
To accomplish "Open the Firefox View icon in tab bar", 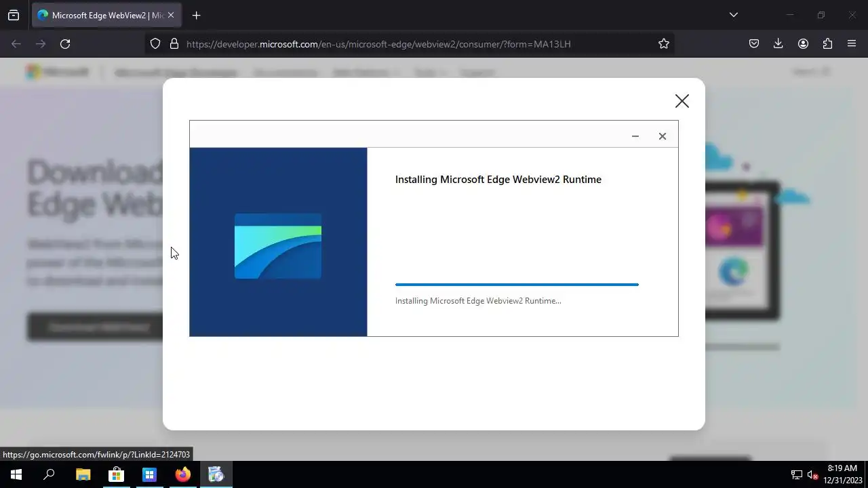I will pos(14,15).
